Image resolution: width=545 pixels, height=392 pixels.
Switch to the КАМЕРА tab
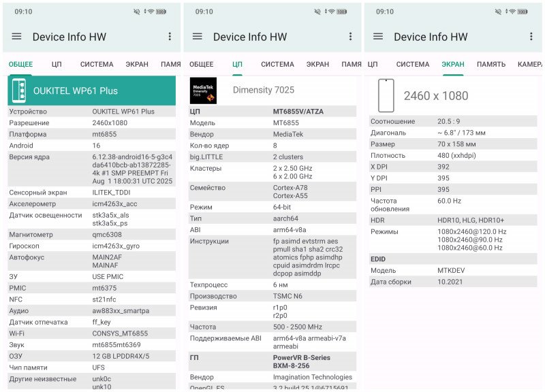(530, 65)
